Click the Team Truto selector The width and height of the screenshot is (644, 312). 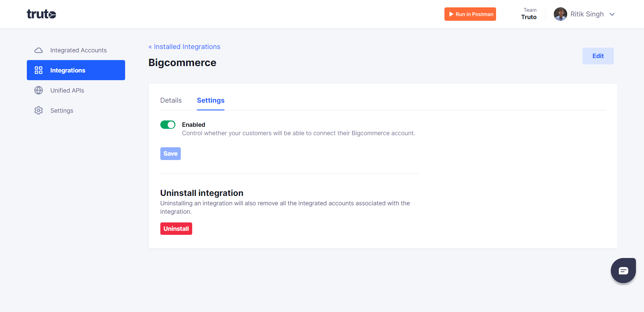point(529,14)
